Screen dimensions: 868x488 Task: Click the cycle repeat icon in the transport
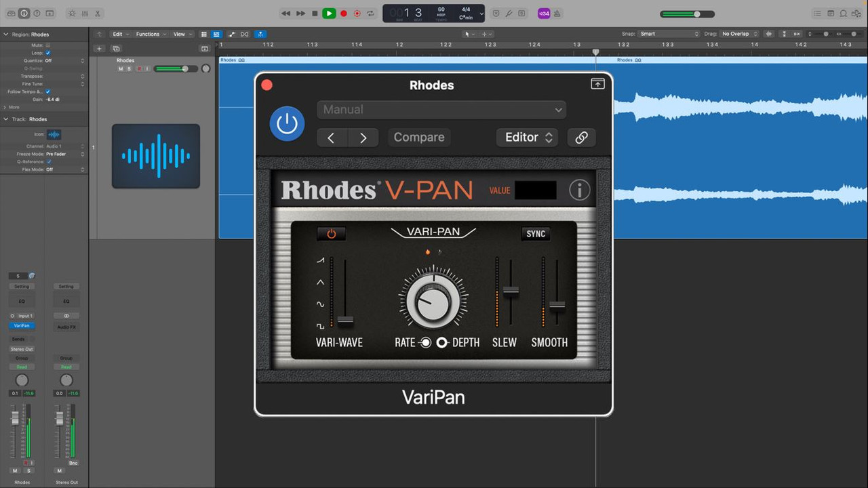pos(370,13)
